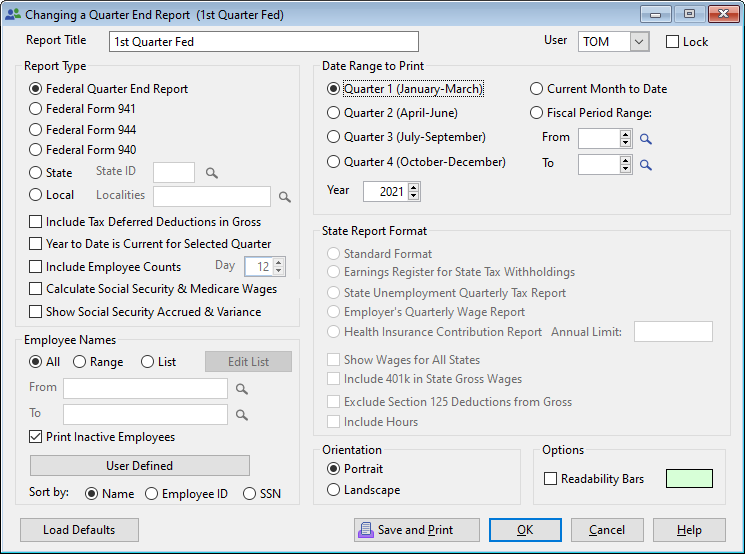Select Federal Form 941 report type
This screenshot has height=554, width=745.
[x=36, y=109]
